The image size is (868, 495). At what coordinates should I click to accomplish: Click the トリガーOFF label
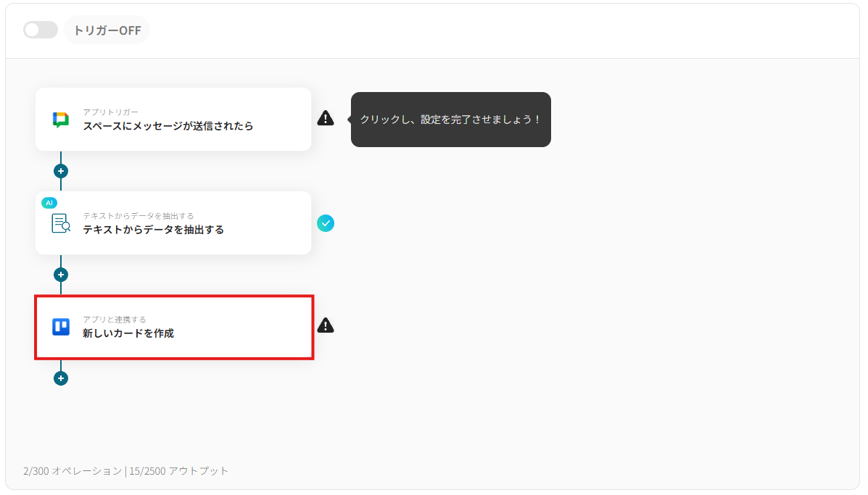(107, 30)
